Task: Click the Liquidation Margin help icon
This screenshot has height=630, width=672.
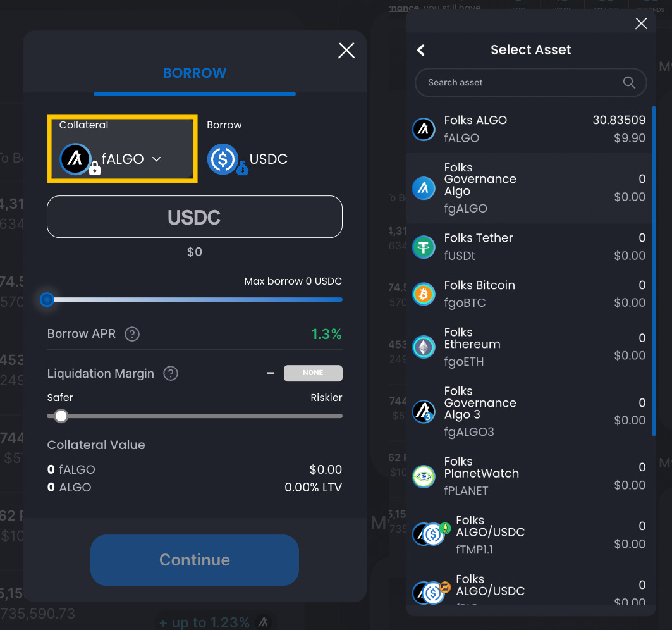Action: pos(171,374)
